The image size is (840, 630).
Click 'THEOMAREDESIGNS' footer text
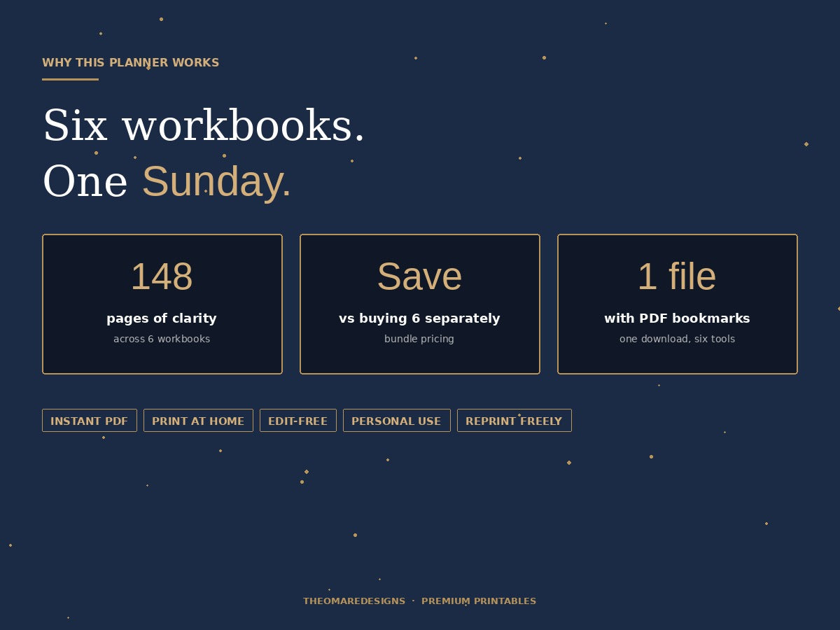(x=354, y=601)
